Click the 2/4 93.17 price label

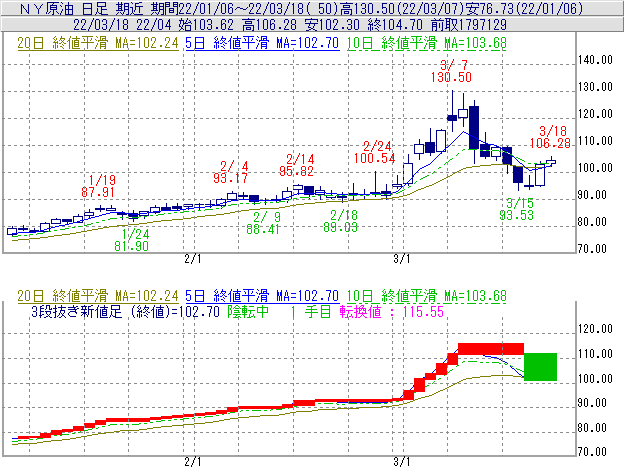coord(232,172)
